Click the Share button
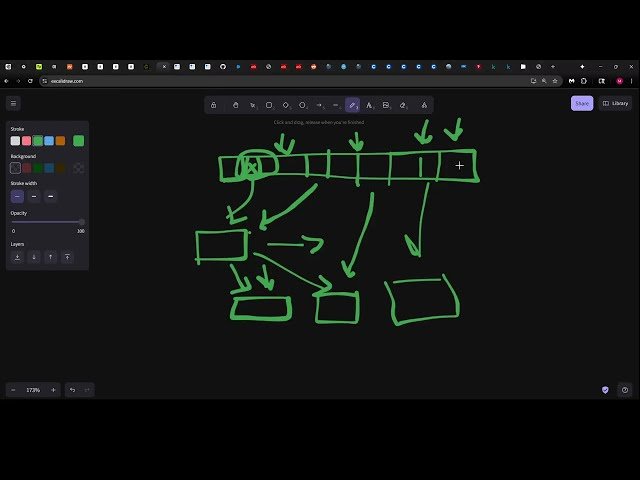This screenshot has height=480, width=640. tap(582, 103)
